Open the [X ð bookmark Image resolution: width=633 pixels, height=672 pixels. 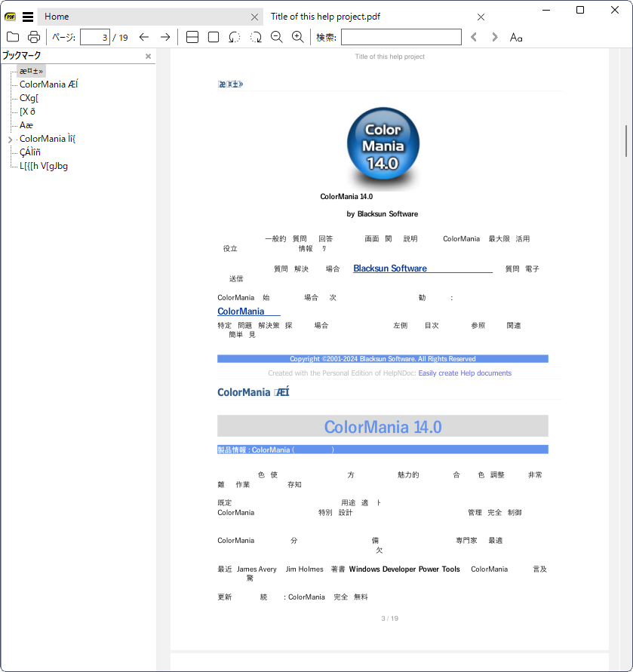click(27, 112)
